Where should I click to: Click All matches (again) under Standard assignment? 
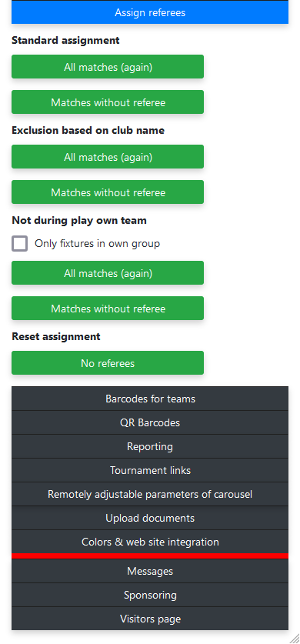point(108,66)
